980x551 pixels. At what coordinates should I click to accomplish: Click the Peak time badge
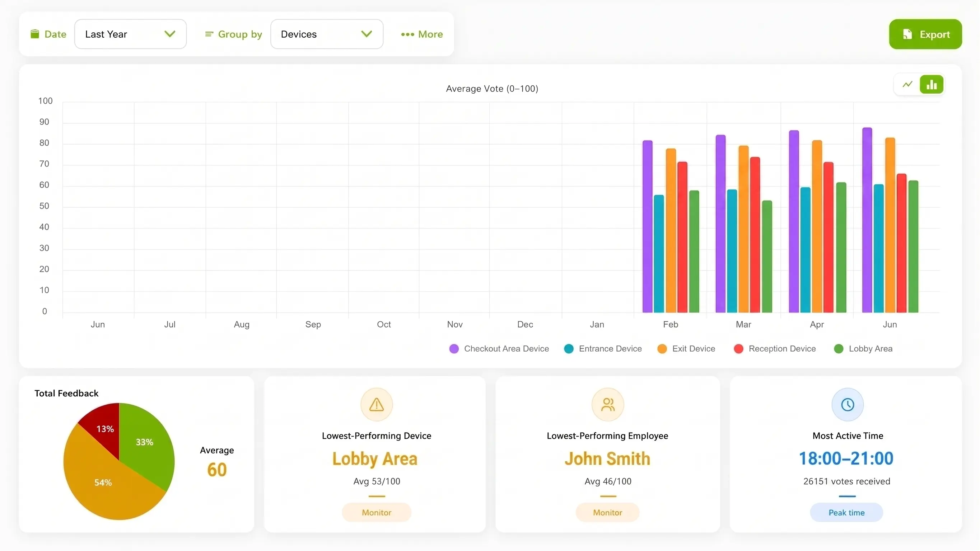coord(846,512)
